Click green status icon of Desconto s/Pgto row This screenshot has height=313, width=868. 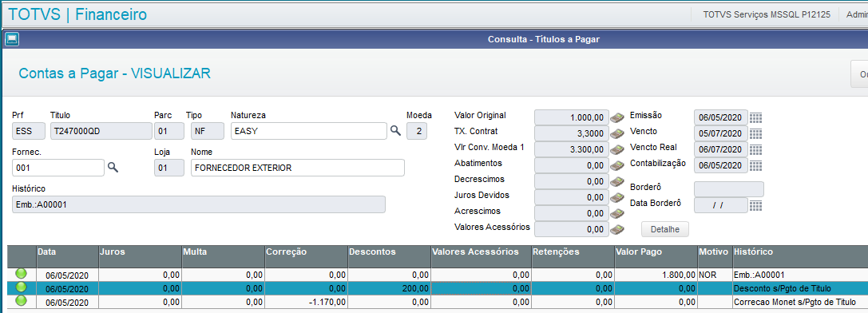coord(21,287)
